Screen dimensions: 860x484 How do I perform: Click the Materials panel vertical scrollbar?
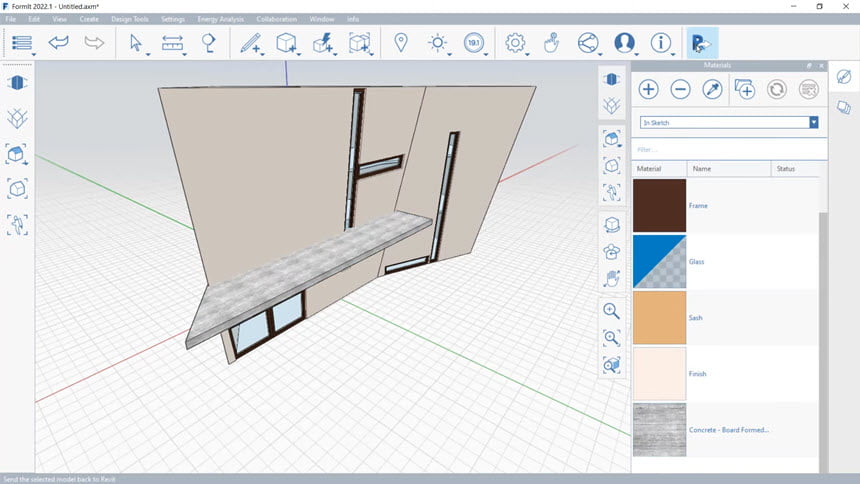coord(823,341)
